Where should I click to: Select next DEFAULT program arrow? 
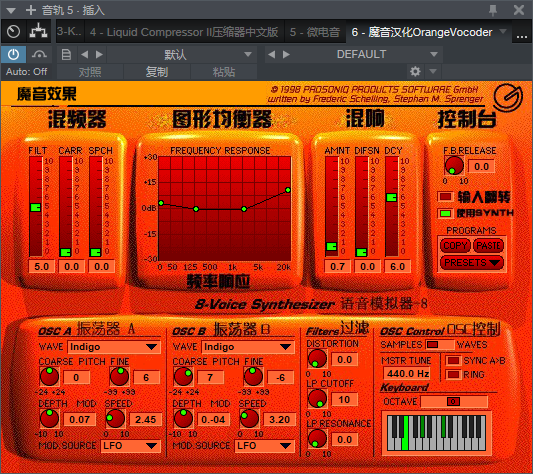tap(287, 54)
